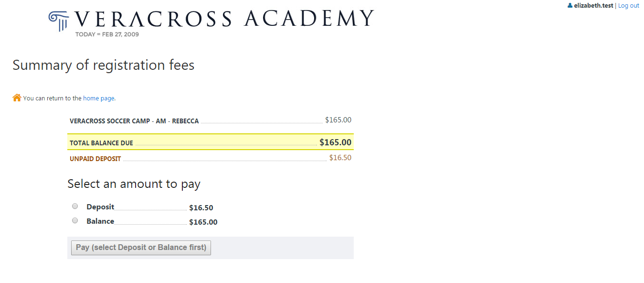Click the Select an amount to pay heading
This screenshot has height=283, width=644.
click(x=134, y=184)
